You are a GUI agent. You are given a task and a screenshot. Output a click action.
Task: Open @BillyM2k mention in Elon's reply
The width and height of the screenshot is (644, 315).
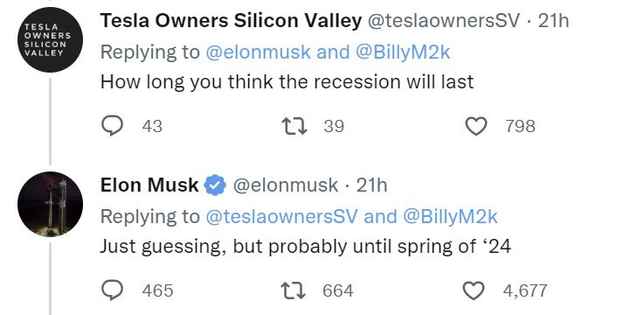(x=450, y=217)
